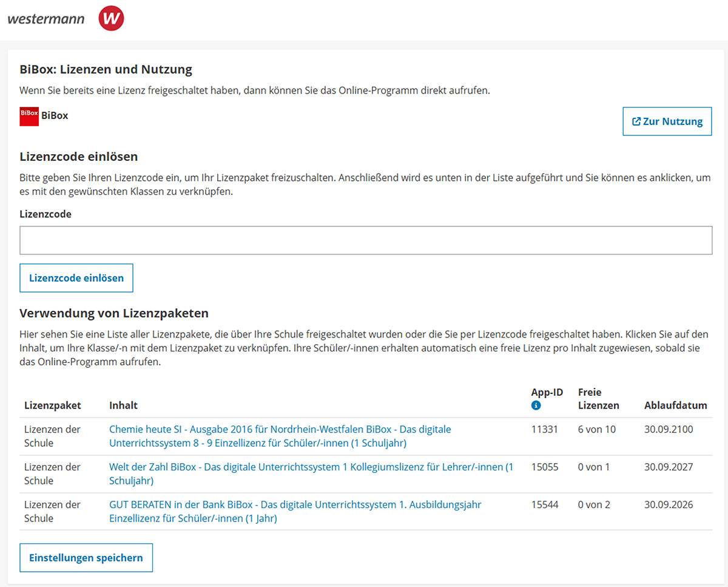
Task: Click the App-ID info icon
Action: coord(536,405)
